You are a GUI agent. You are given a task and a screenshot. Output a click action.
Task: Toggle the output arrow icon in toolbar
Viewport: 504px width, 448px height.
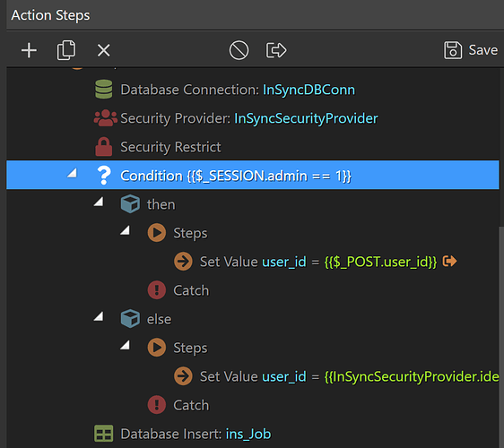(x=276, y=50)
